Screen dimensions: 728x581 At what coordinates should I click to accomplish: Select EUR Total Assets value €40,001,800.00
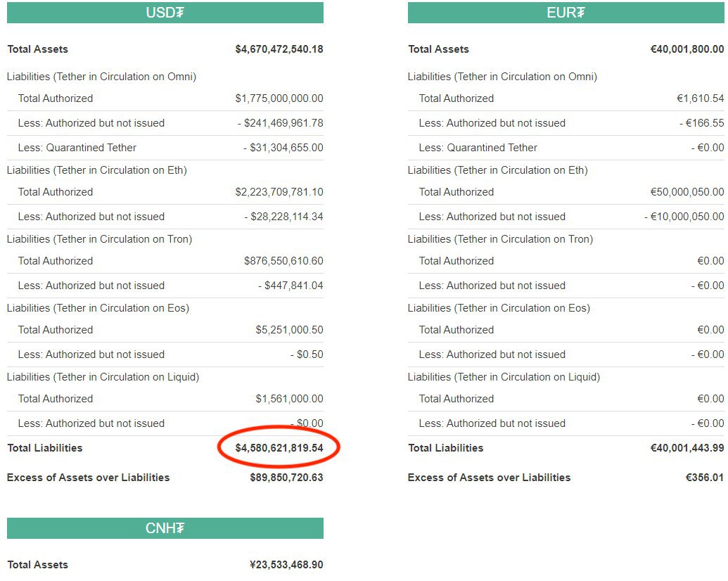click(x=687, y=49)
